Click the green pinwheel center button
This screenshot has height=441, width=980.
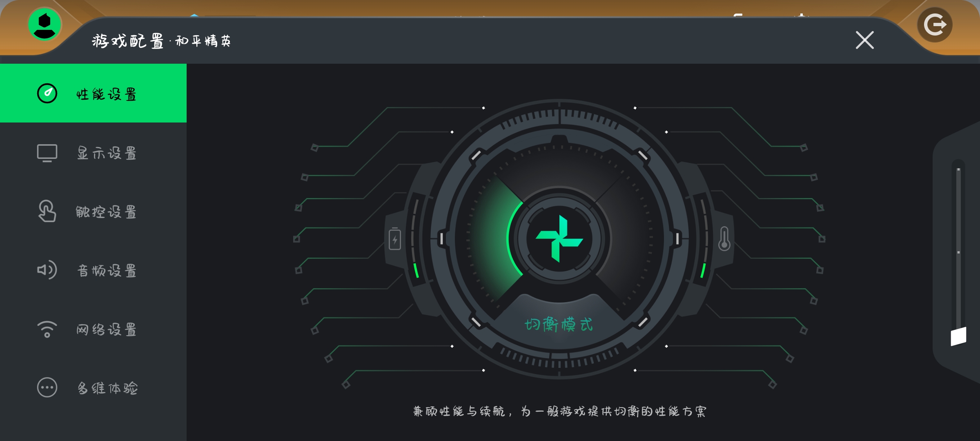(x=559, y=239)
